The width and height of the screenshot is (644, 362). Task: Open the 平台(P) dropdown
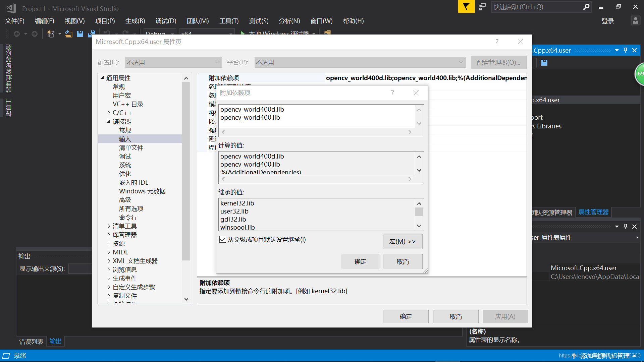pos(360,62)
